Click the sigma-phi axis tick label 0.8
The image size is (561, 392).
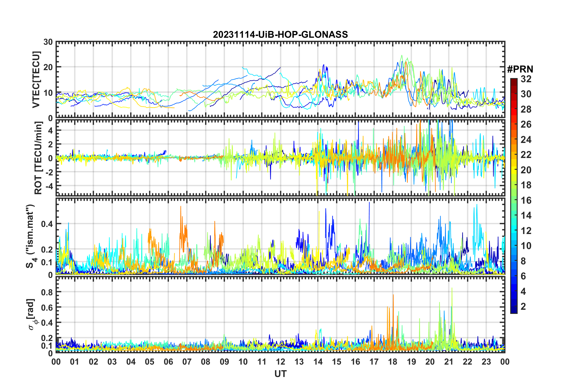click(47, 292)
